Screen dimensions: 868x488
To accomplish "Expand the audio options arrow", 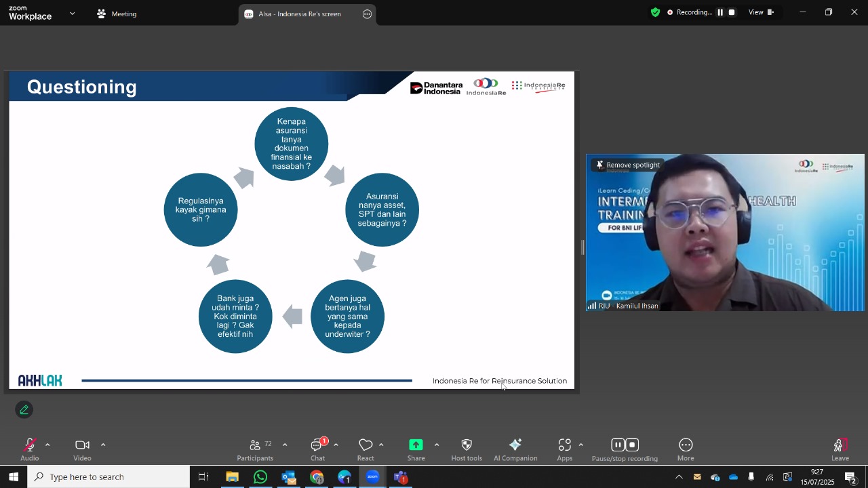I will [x=47, y=445].
